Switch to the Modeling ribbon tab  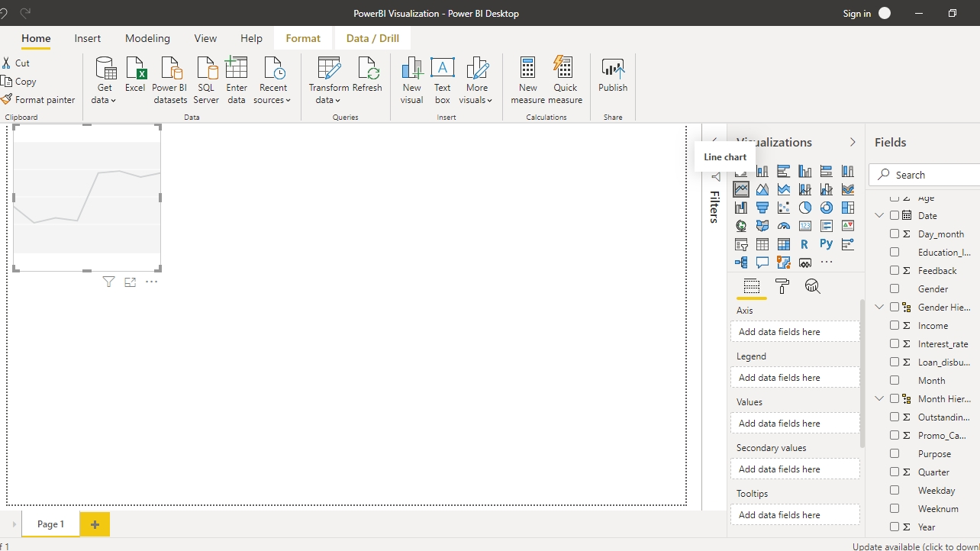pos(147,38)
